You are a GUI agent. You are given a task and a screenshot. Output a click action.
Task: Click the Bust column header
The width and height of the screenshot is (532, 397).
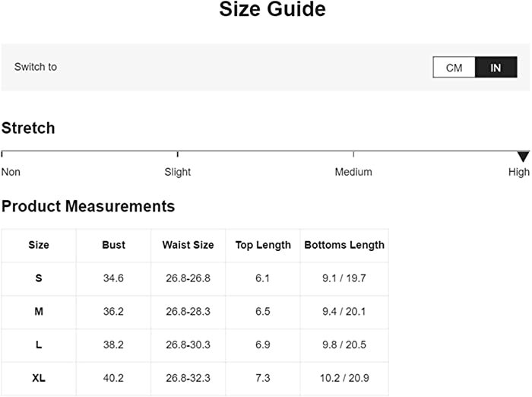[x=113, y=245]
